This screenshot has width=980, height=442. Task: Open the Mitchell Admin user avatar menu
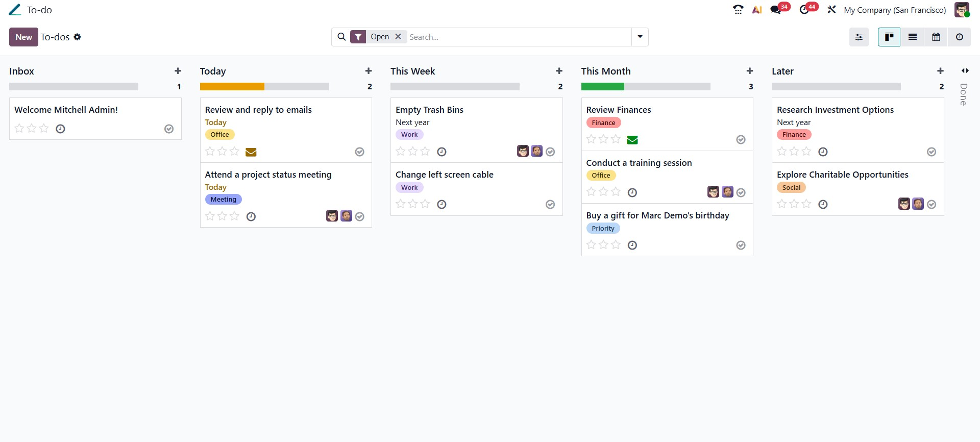962,10
